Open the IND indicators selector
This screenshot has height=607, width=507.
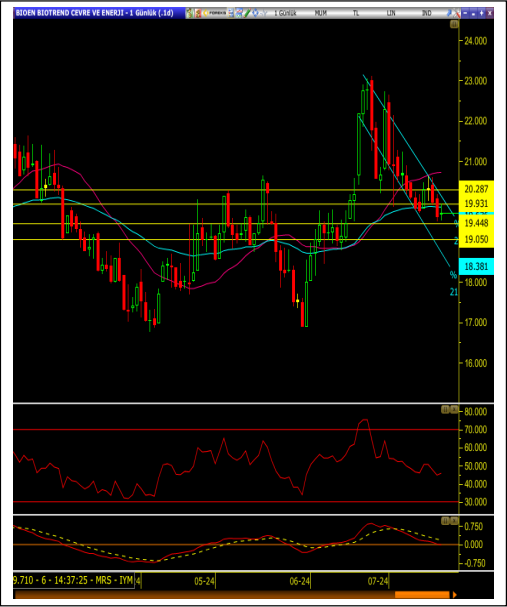(x=426, y=13)
